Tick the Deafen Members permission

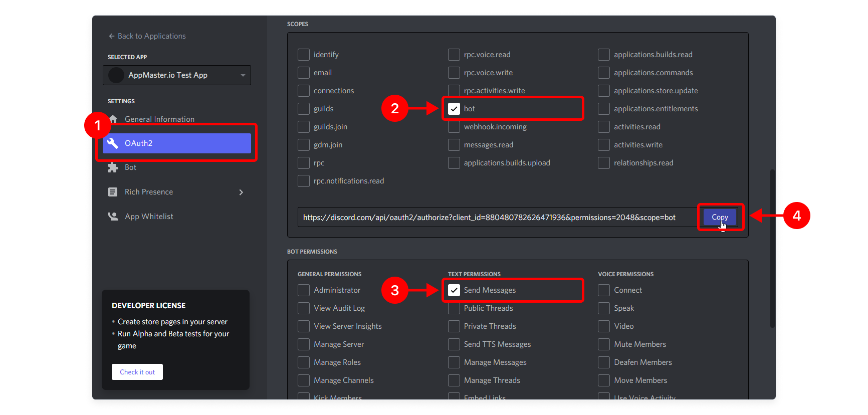click(604, 362)
